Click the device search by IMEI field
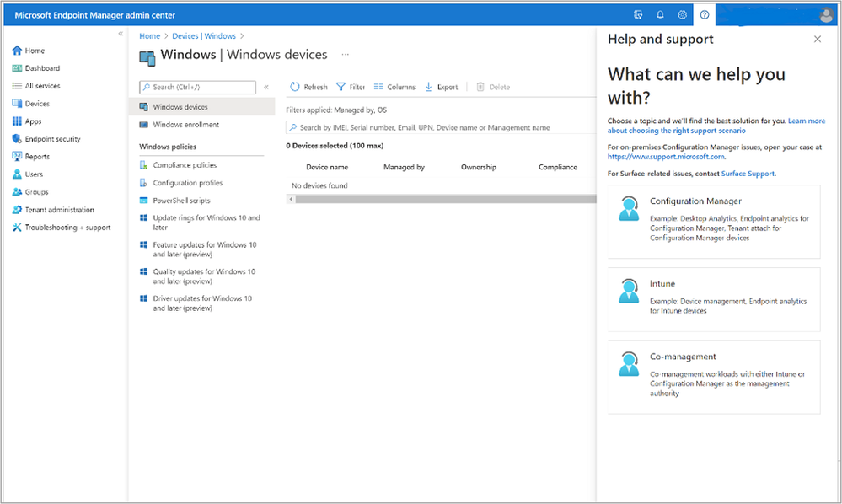The width and height of the screenshot is (842, 504). coord(441,128)
